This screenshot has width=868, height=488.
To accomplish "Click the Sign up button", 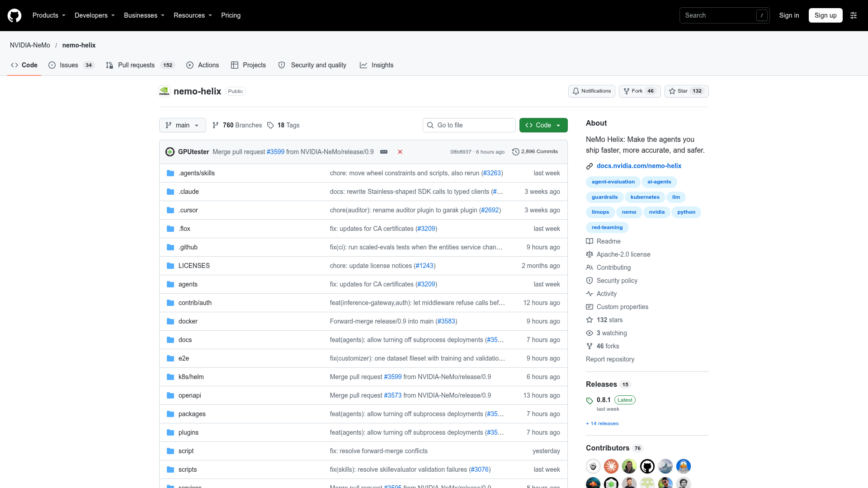I will (826, 15).
